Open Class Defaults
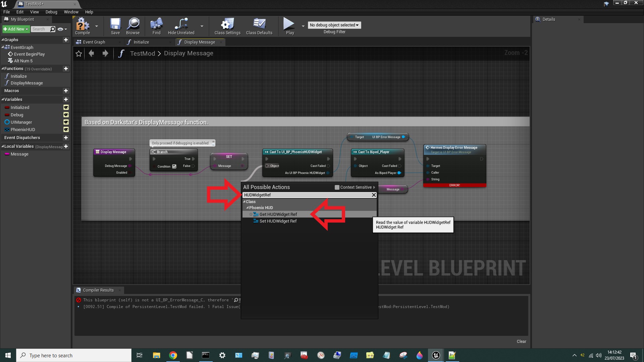The width and height of the screenshot is (644, 362). pyautogui.click(x=259, y=26)
